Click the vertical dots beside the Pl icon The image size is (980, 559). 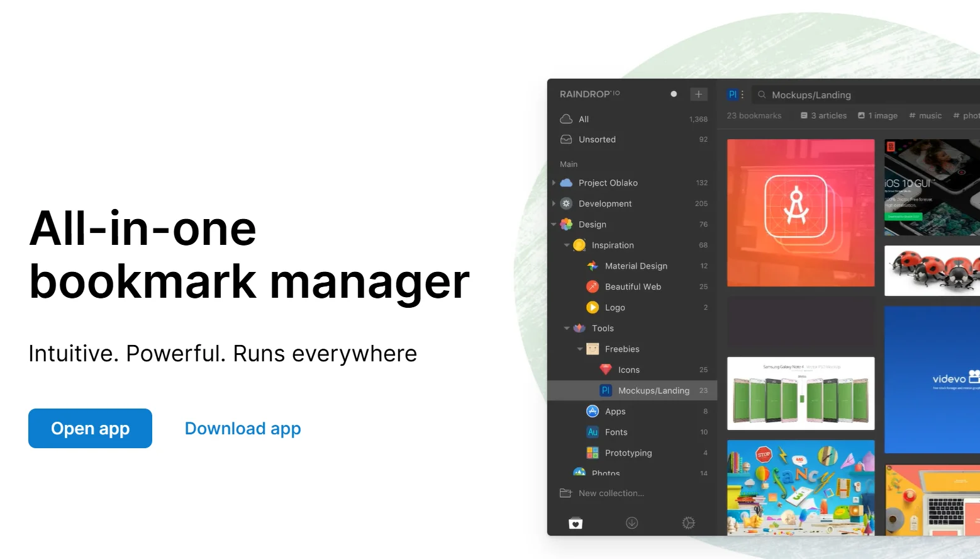pos(743,94)
